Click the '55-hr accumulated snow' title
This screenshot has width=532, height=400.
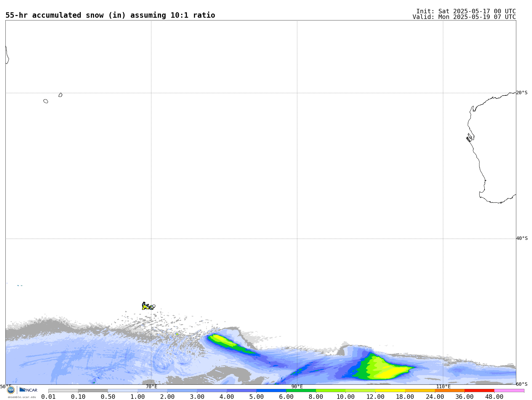click(x=110, y=15)
